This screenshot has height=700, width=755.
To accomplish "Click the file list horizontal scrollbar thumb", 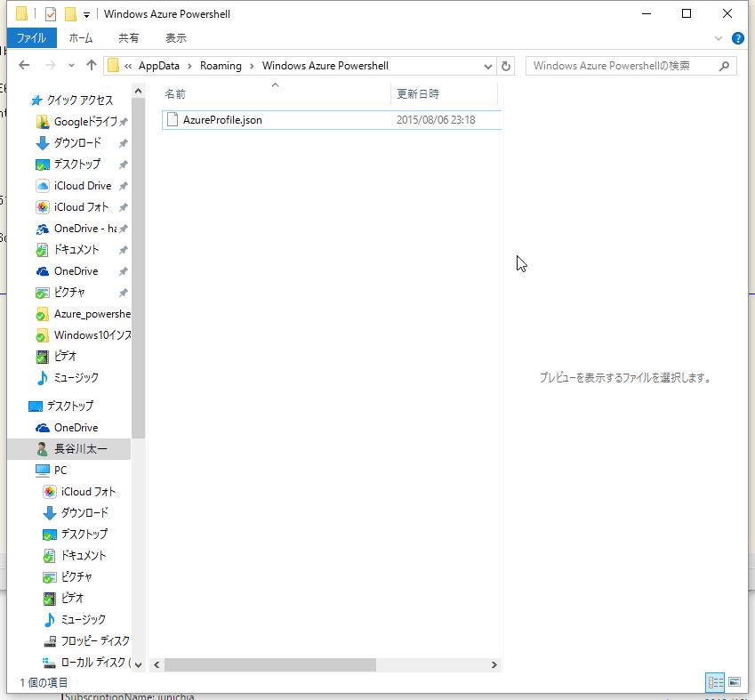I will coord(270,664).
